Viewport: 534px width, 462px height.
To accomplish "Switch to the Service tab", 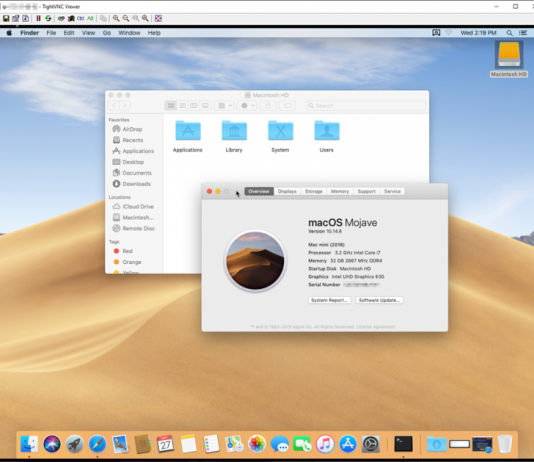I will point(392,191).
